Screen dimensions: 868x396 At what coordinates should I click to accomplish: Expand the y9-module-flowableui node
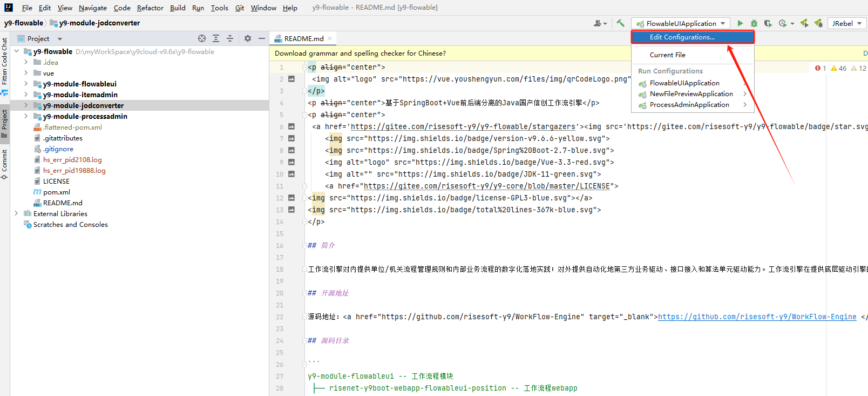point(26,84)
